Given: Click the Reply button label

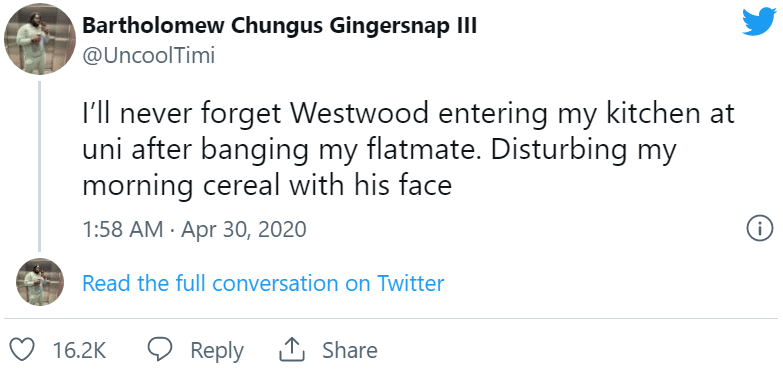Looking at the screenshot, I should point(217,350).
